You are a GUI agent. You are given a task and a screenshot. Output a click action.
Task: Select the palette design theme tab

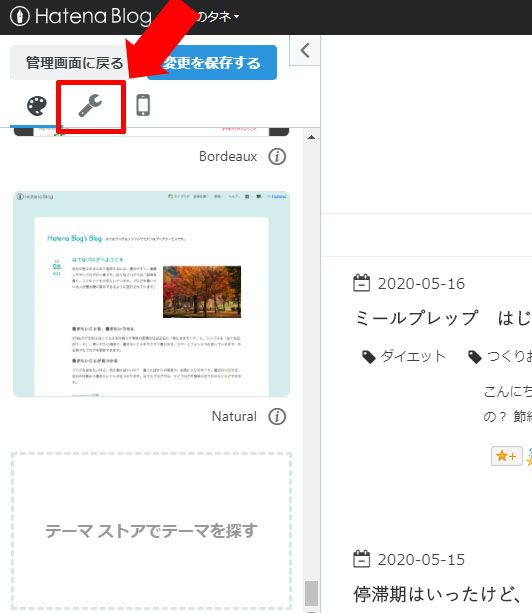coord(37,106)
